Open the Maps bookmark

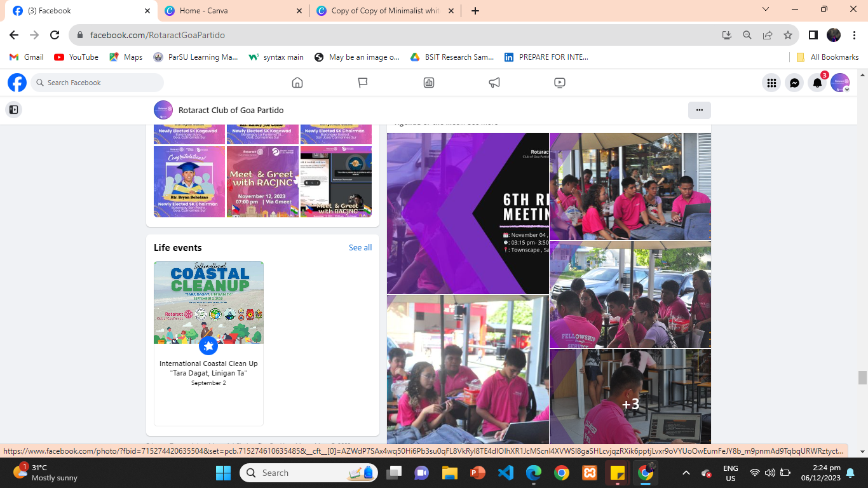point(126,57)
